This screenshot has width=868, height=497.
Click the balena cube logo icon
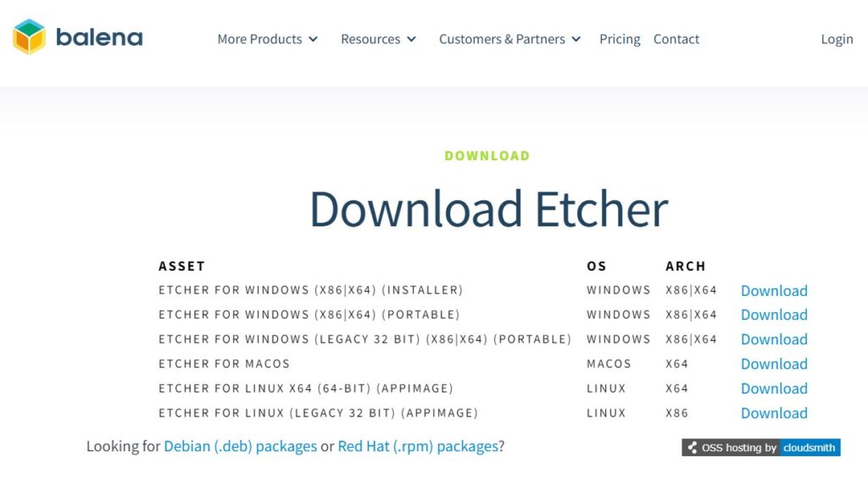coord(29,37)
